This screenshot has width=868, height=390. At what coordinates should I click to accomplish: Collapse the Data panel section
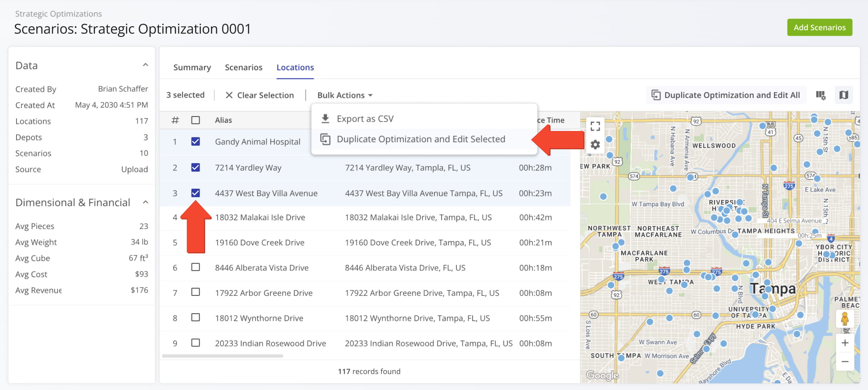pos(145,65)
